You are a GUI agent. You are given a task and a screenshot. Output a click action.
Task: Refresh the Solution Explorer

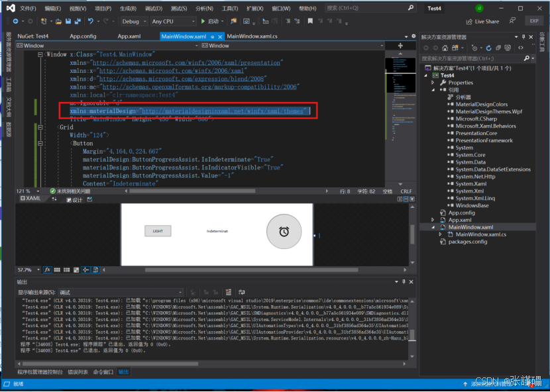489,47
